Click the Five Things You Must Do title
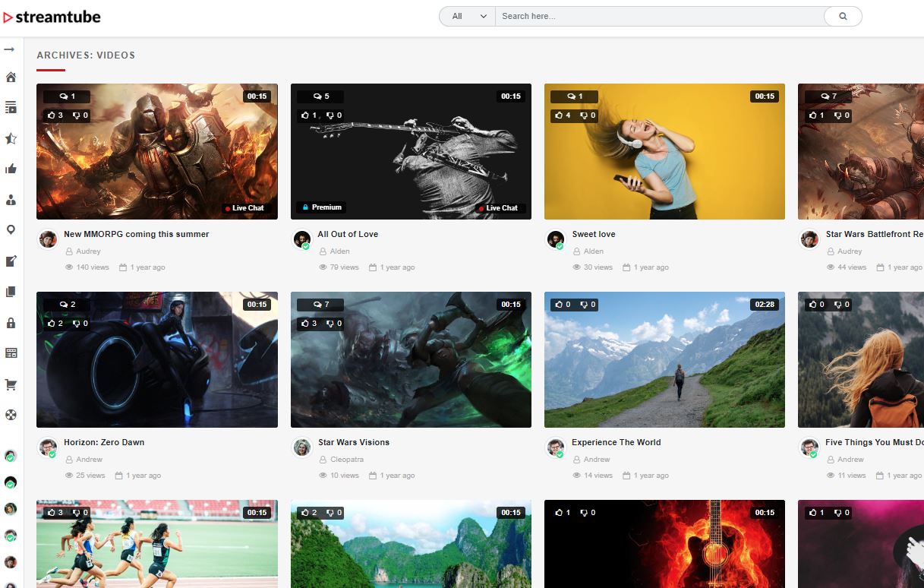The width and height of the screenshot is (924, 588). pos(875,442)
